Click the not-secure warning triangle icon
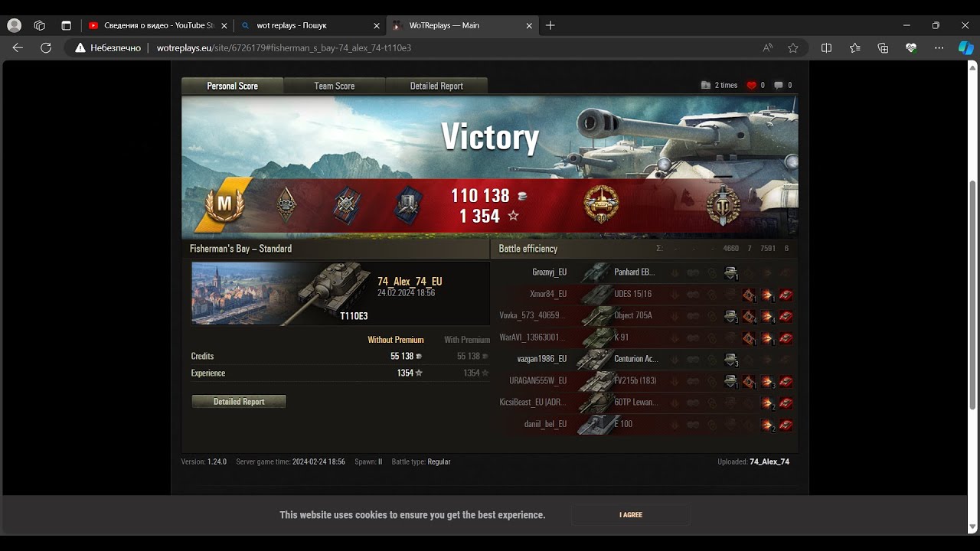The height and width of the screenshot is (551, 980). point(80,47)
